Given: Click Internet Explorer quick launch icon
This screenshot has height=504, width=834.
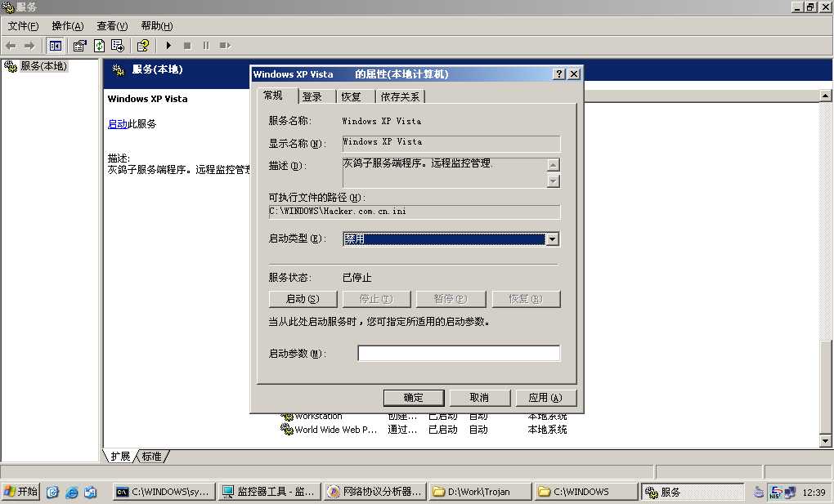Looking at the screenshot, I should [x=71, y=493].
